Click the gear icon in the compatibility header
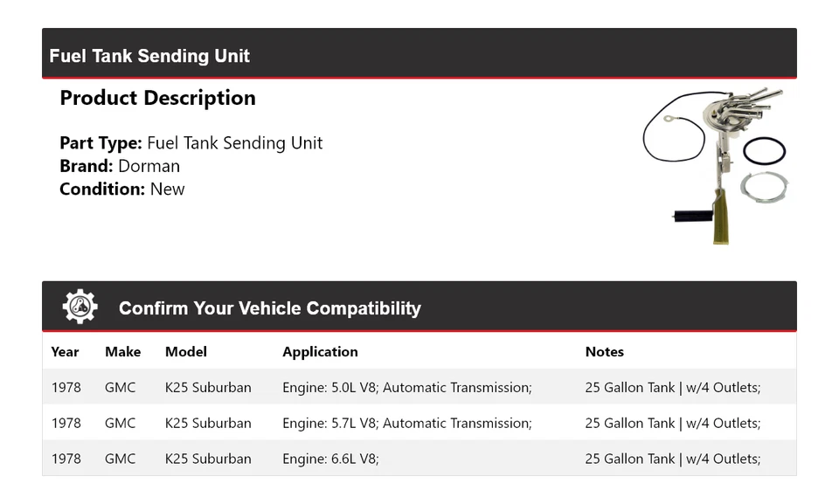The height and width of the screenshot is (504, 839). 80,307
